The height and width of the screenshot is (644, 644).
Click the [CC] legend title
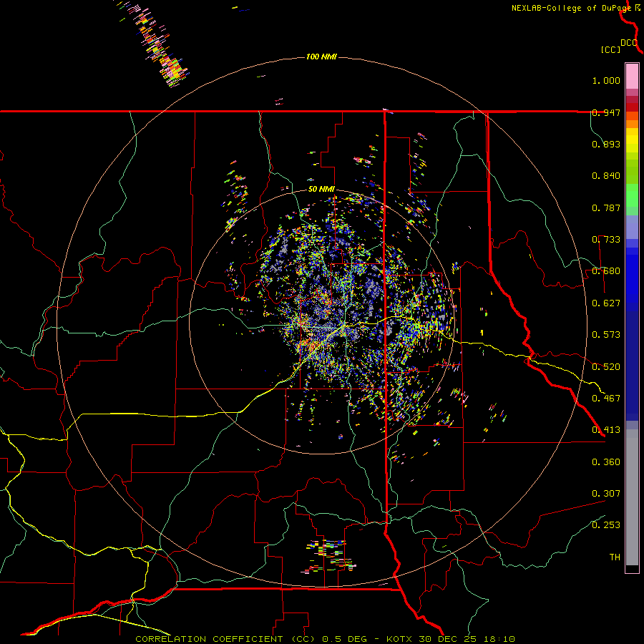[610, 49]
